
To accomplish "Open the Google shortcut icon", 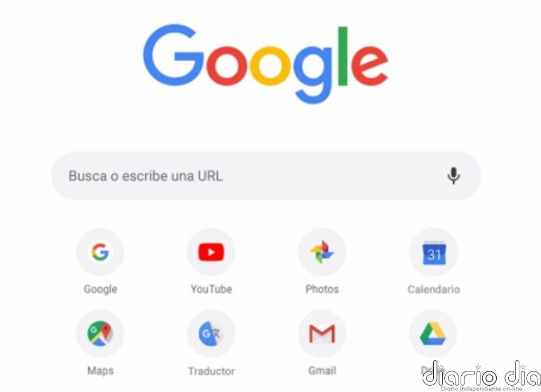I will pyautogui.click(x=100, y=252).
